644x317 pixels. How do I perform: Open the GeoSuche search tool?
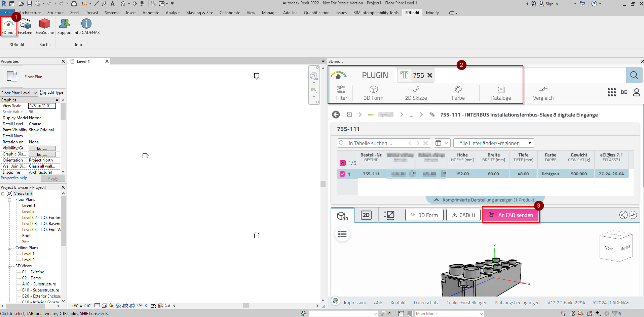pos(45,27)
